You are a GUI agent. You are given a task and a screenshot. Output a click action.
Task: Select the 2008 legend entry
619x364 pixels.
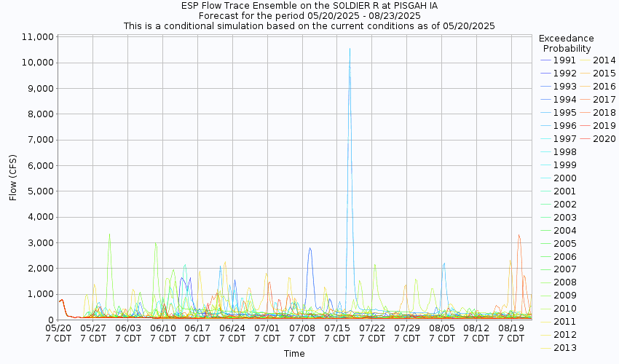[x=559, y=282]
